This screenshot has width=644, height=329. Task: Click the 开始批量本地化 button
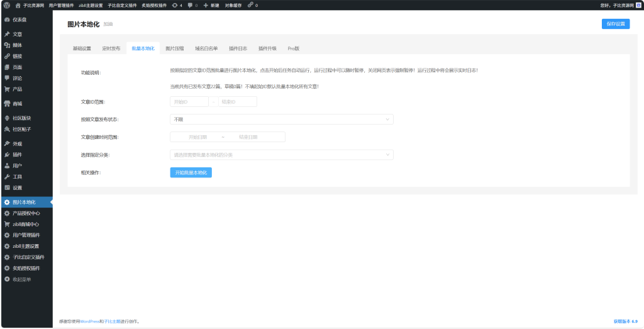[x=191, y=172]
